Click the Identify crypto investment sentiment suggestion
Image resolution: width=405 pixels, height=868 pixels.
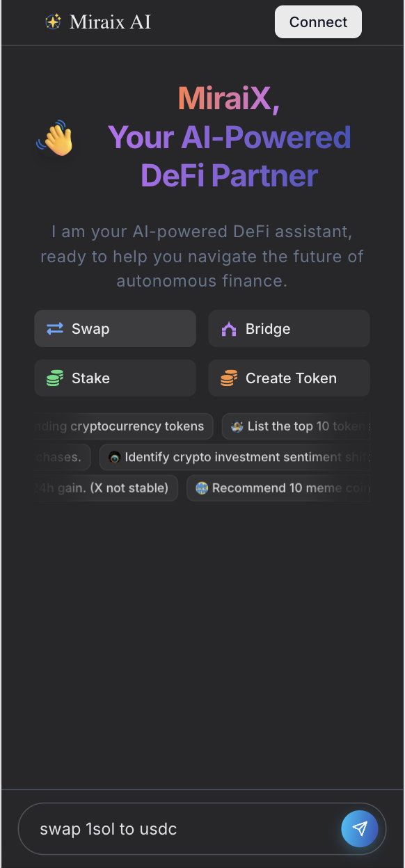pos(240,457)
